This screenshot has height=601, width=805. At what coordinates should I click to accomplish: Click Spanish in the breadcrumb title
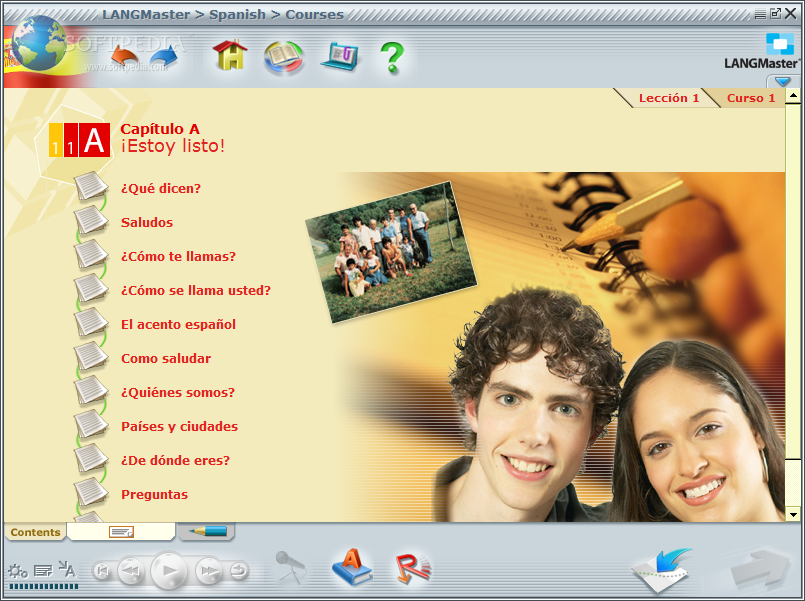(x=237, y=14)
